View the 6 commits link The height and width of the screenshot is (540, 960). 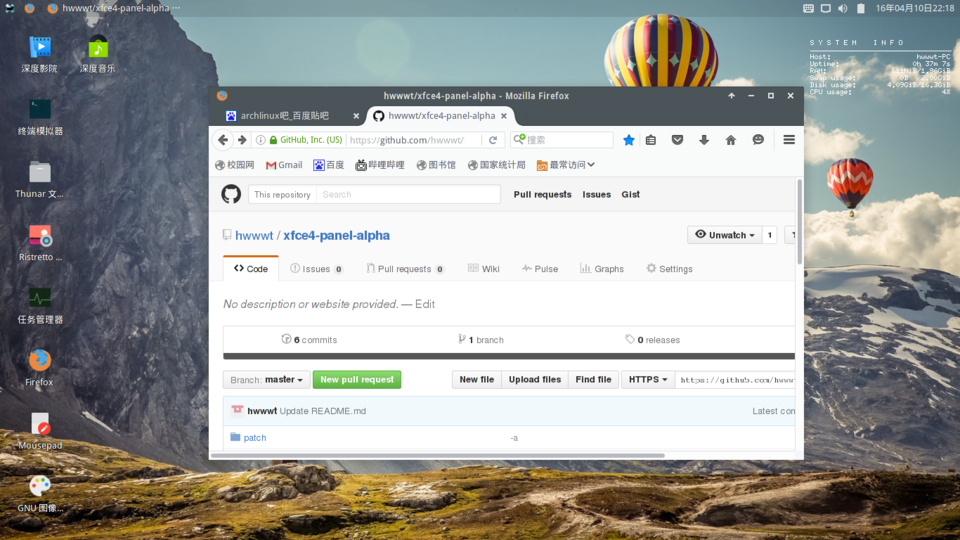[x=309, y=340]
